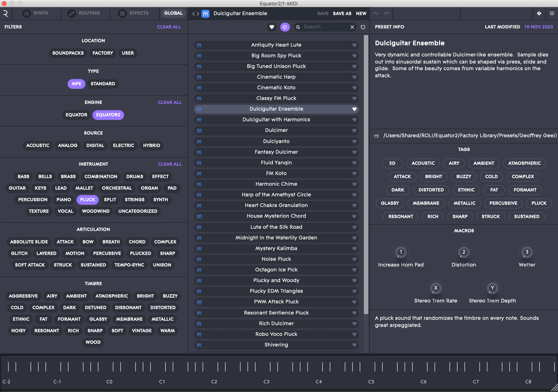558x392 pixels.
Task: Click the purple soundpack cube filter icon
Action: 285,27
